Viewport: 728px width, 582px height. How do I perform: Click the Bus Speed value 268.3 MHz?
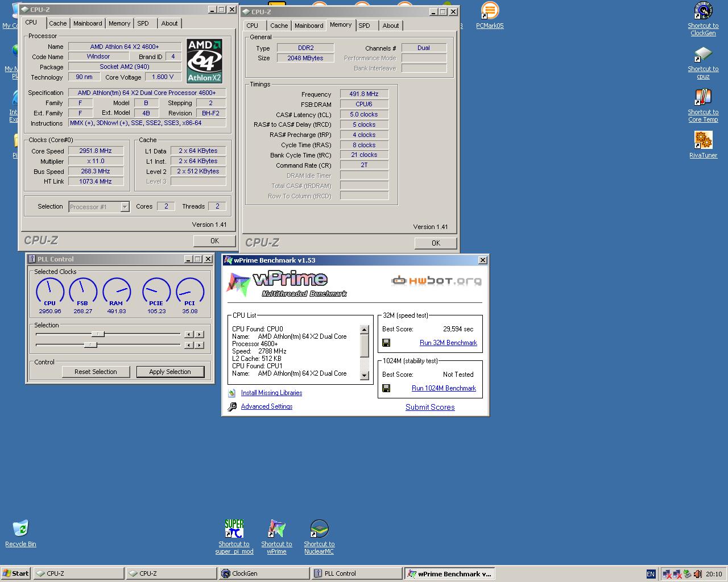point(96,171)
